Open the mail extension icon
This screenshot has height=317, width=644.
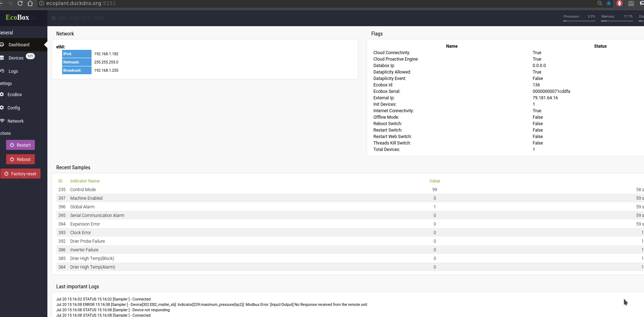(x=631, y=4)
